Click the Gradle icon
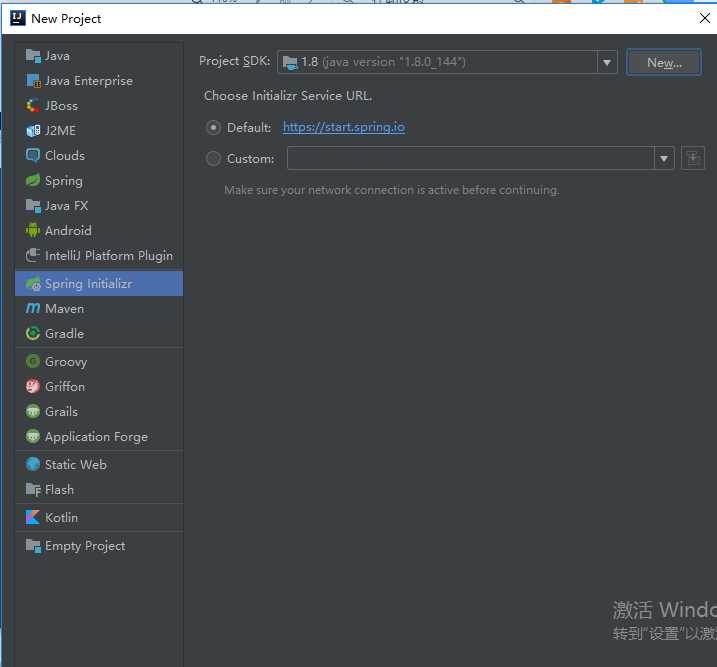Screen dimensions: 717x667 pos(33,334)
